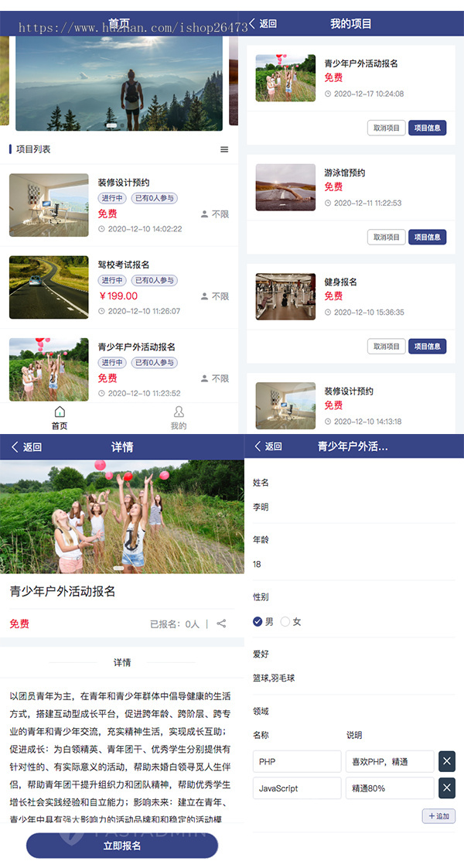The width and height of the screenshot is (464, 868).
Task: Open 健身报名 gym thumbnail in 我的项目
Action: coord(285,296)
